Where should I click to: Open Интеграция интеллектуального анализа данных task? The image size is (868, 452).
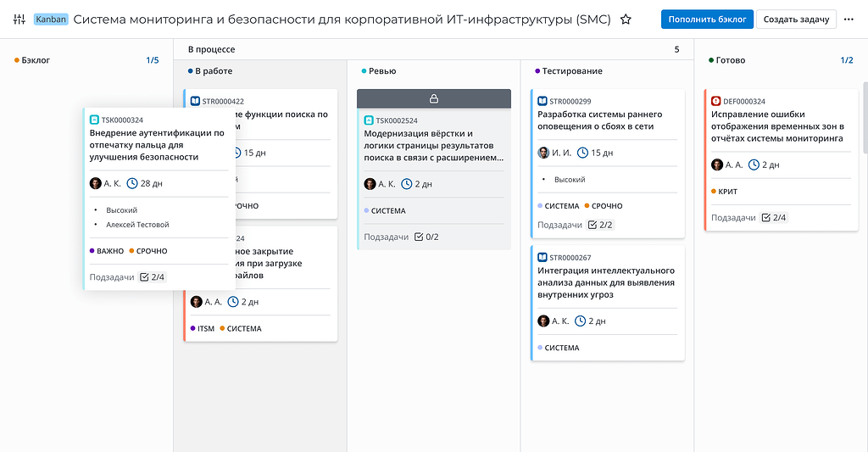(x=606, y=282)
